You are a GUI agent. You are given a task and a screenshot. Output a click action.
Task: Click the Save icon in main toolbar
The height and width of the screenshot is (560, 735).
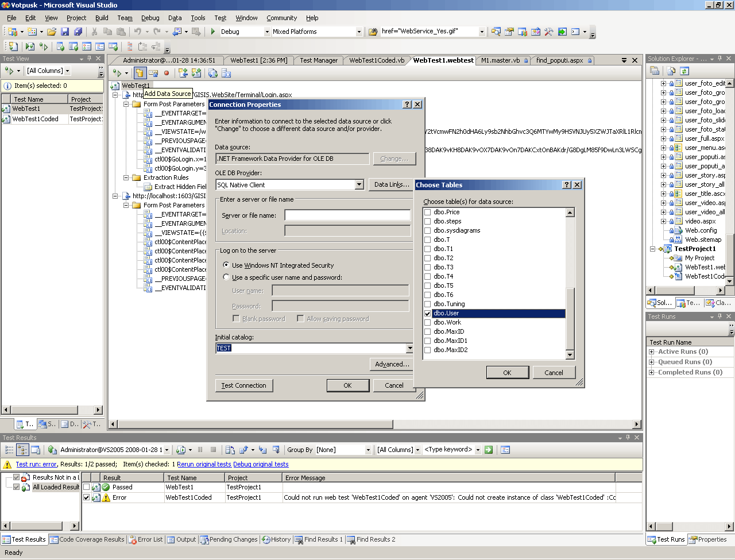tap(65, 32)
